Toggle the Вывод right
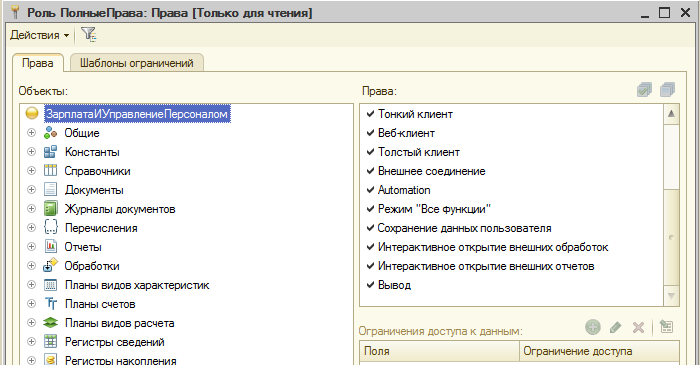This screenshot has width=700, height=365. [x=370, y=285]
